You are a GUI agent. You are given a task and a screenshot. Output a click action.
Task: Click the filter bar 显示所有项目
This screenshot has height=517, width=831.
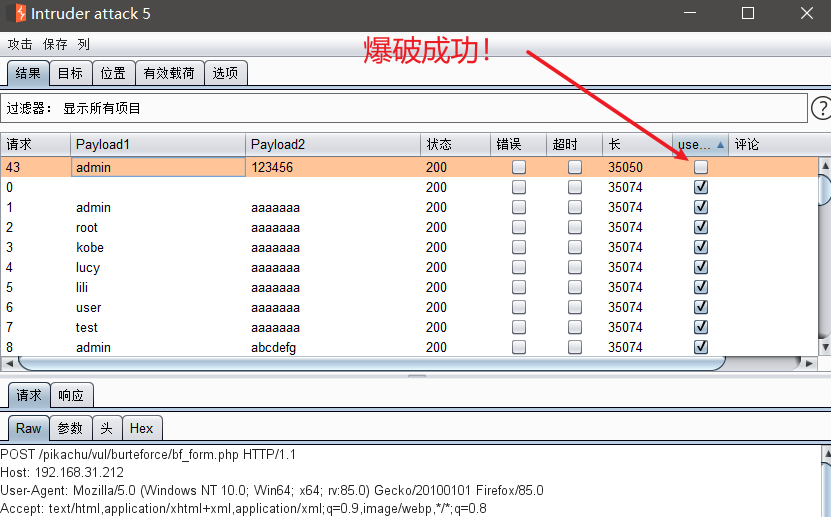click(x=404, y=108)
